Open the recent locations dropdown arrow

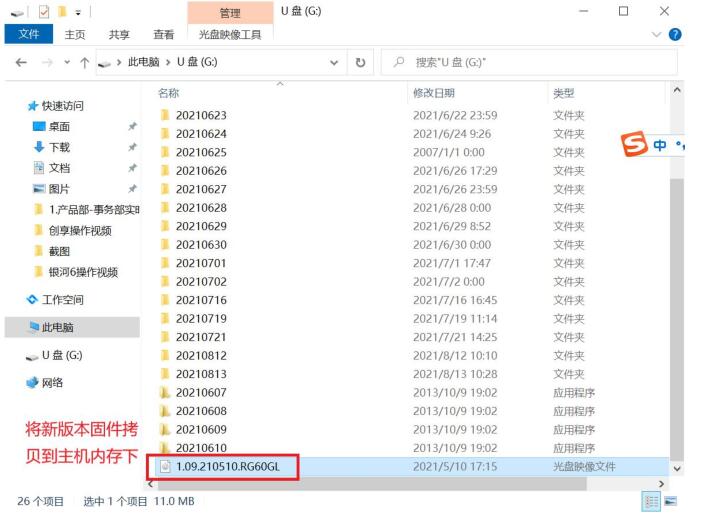coord(67,63)
